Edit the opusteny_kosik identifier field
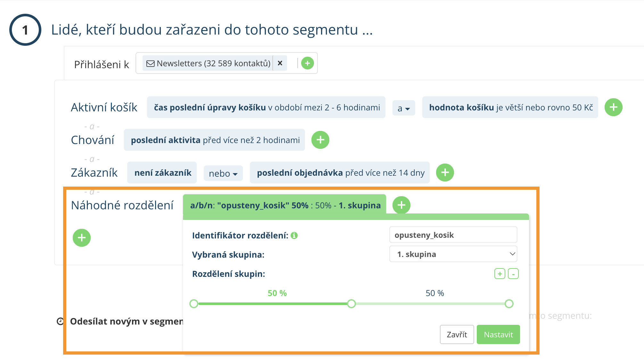This screenshot has width=644, height=361. click(453, 235)
